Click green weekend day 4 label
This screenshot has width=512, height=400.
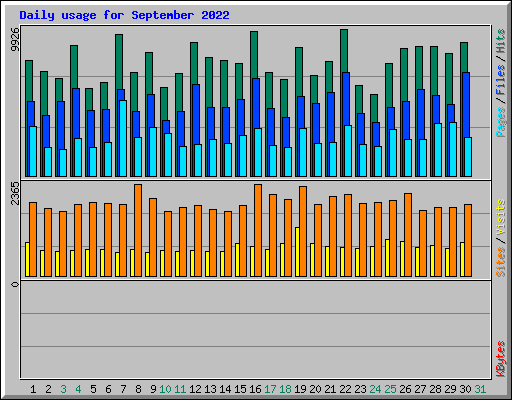pyautogui.click(x=78, y=389)
